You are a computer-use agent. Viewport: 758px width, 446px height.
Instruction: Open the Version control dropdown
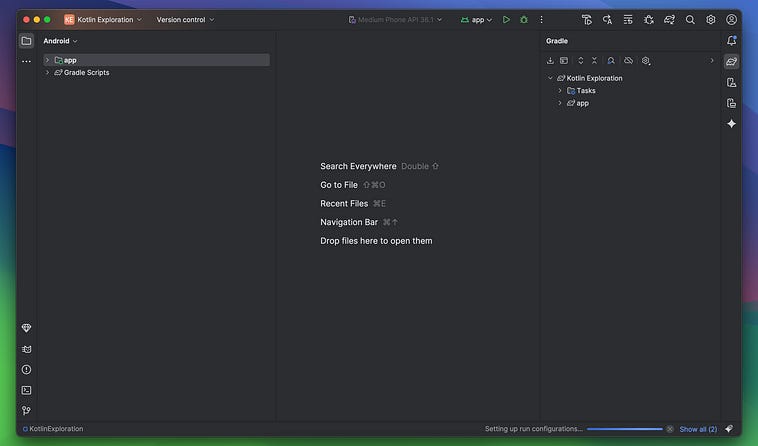(x=185, y=20)
